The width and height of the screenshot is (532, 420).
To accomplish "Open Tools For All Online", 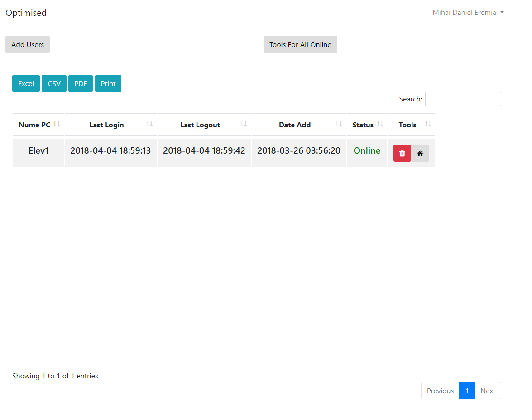I will 300,44.
